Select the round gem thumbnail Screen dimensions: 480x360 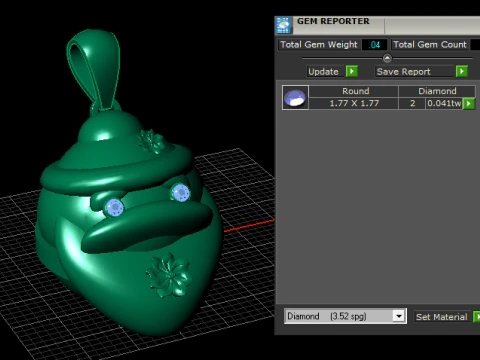(x=295, y=97)
